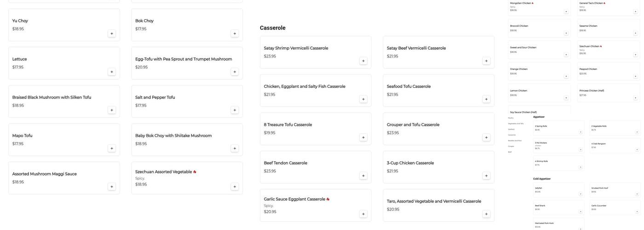Add Satay Shrimp Vermicelli Casserole to order

point(363,61)
